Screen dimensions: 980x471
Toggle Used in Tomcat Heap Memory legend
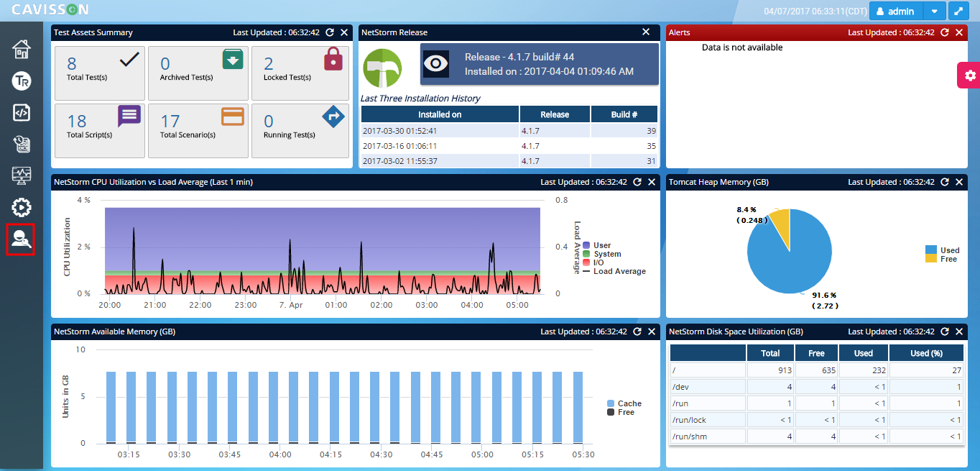(943, 250)
